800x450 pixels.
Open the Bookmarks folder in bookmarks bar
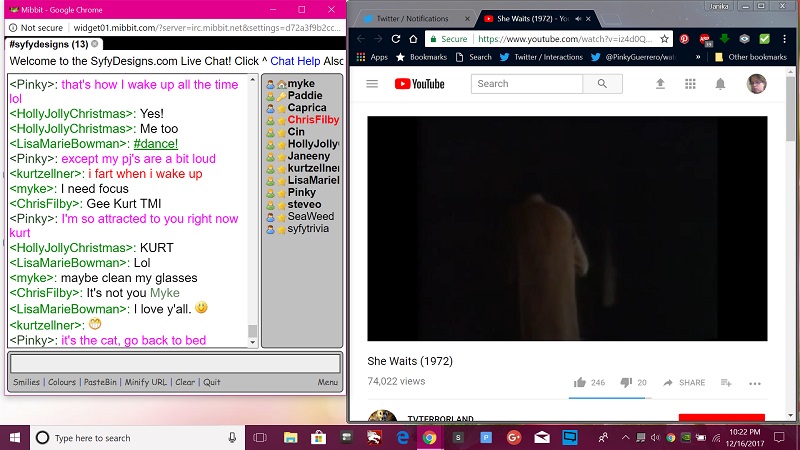point(421,57)
